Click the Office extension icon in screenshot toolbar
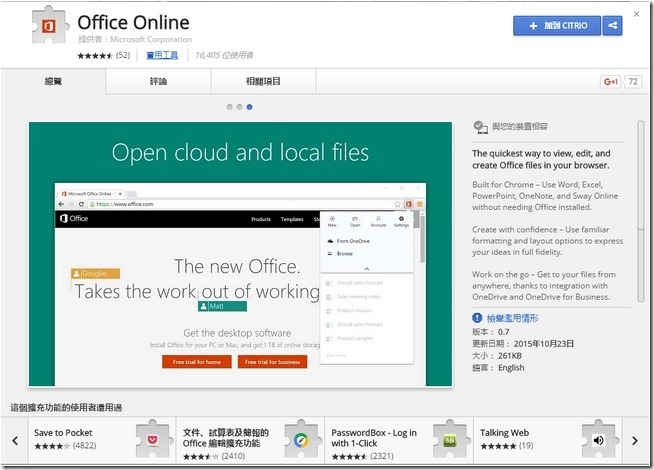This screenshot has height=470, width=654. [409, 204]
